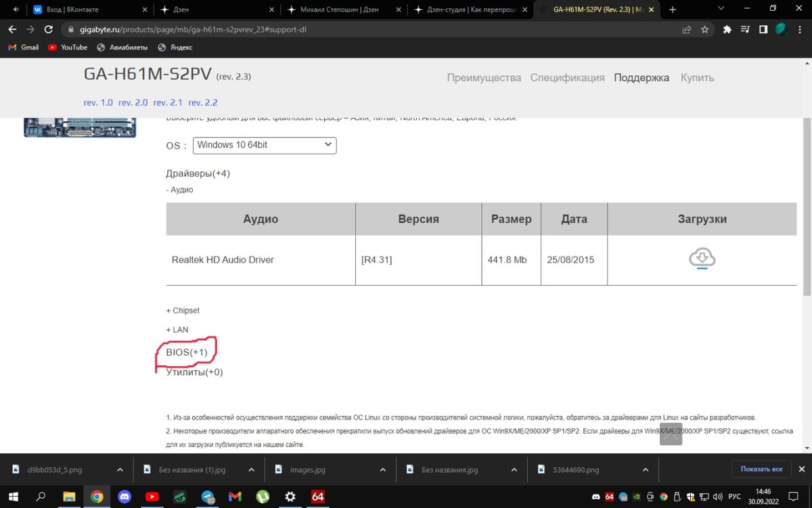This screenshot has width=812, height=508.
Task: Open the downloaded file images.jpg
Action: pyautogui.click(x=308, y=469)
